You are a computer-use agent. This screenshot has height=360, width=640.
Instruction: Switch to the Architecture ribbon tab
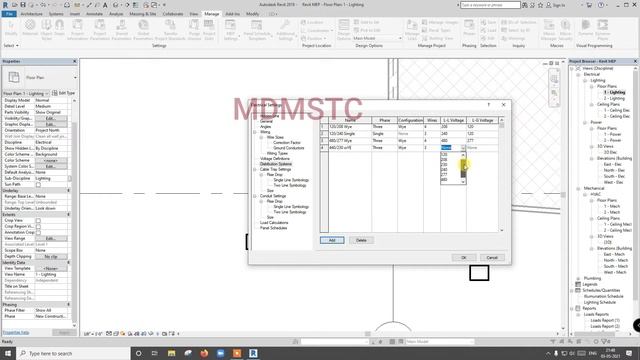31,14
